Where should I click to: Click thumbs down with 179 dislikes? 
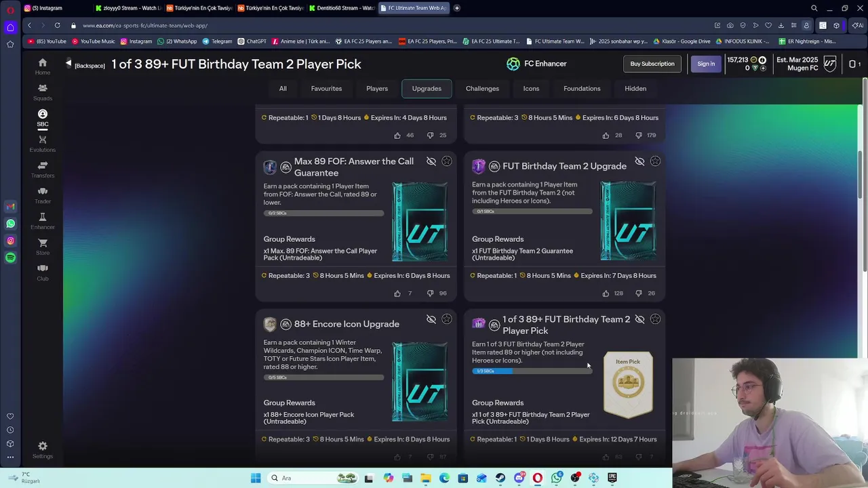(x=639, y=136)
